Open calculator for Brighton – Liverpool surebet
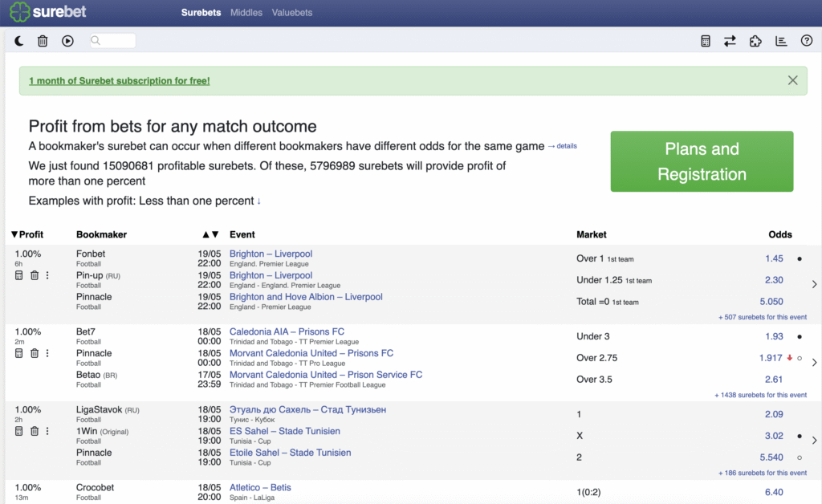Viewport: 822px width, 504px height. point(19,275)
